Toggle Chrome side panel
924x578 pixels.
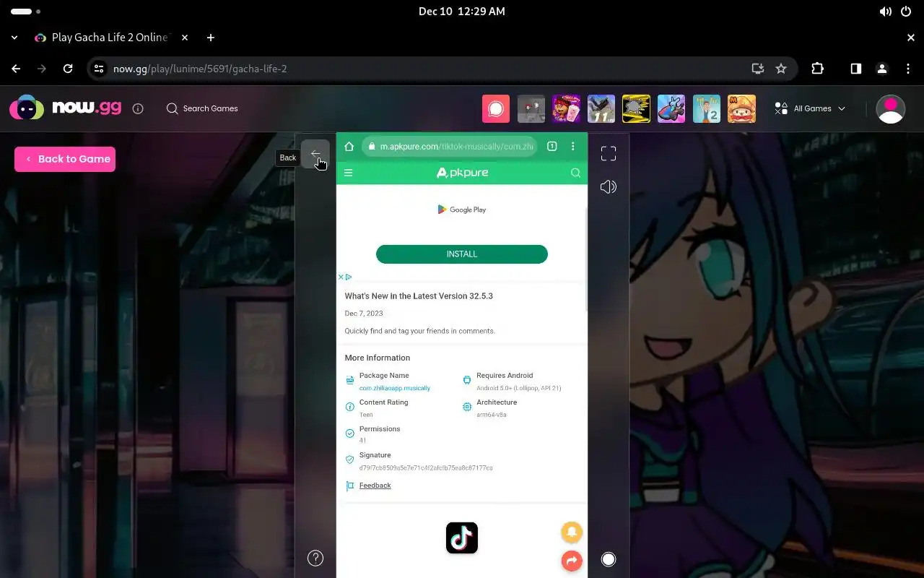[856, 69]
